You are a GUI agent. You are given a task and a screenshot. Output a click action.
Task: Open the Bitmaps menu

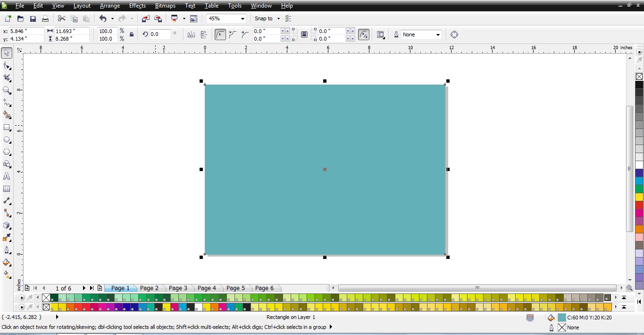click(165, 6)
